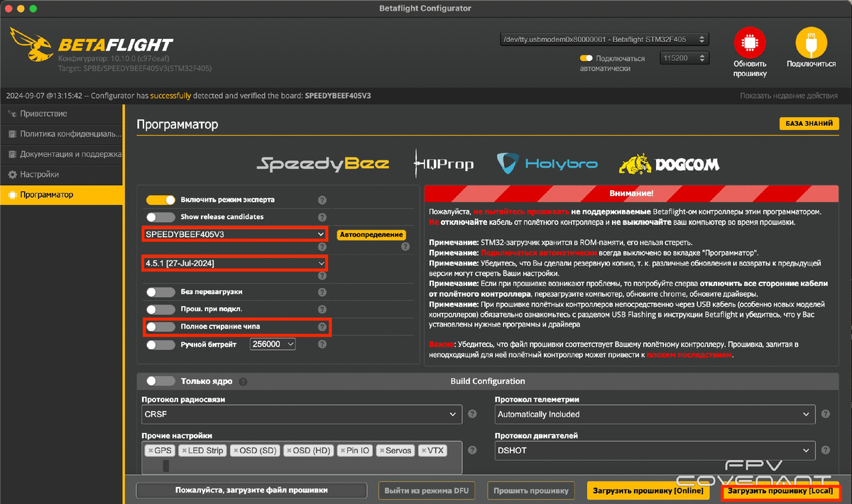Viewport: 852px width, 504px height.
Task: Click help icon beside Включить режим эксперта
Action: (322, 200)
